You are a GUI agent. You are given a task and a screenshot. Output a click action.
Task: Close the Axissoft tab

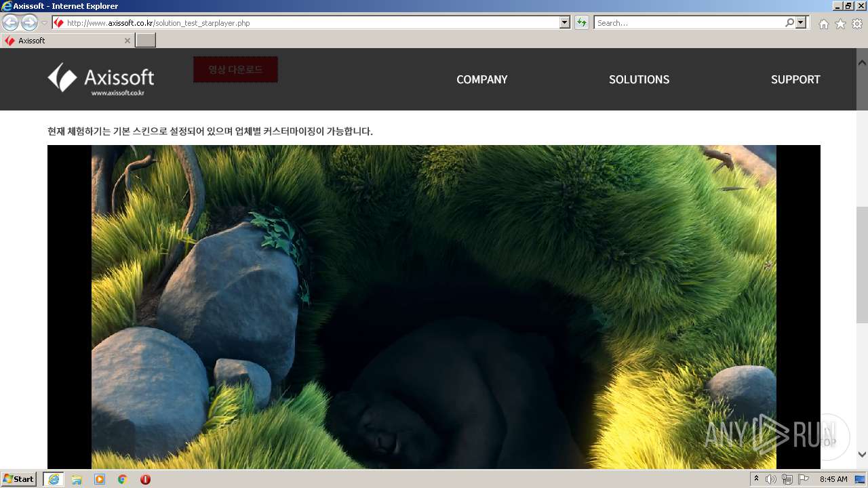[x=127, y=41]
